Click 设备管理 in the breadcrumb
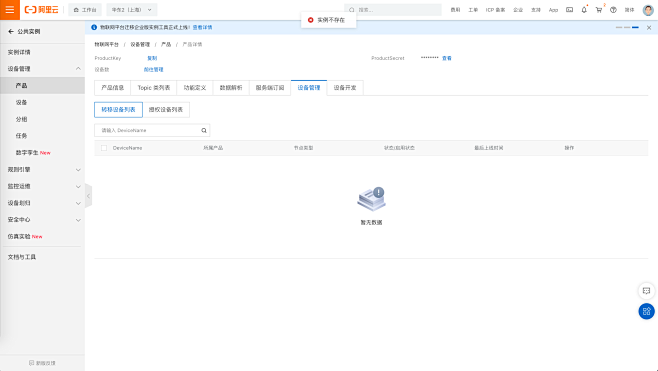This screenshot has width=658, height=371. 140,44
